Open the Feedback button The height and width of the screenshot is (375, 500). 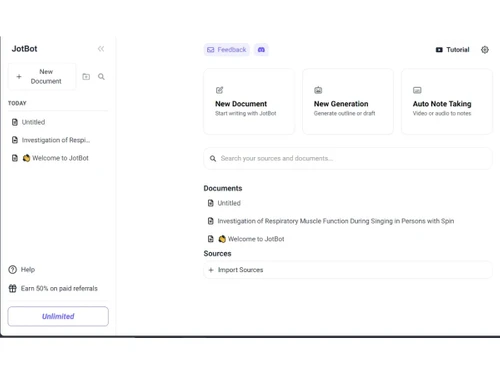tap(227, 50)
